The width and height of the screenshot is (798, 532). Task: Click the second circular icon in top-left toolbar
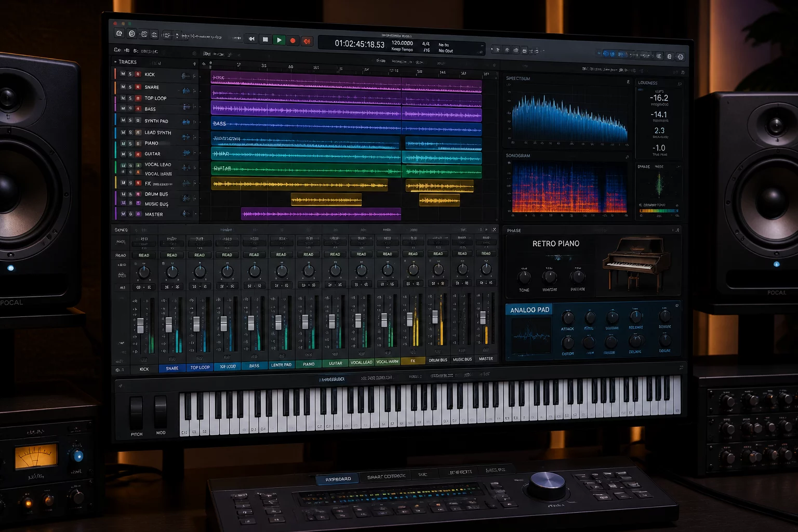[x=132, y=34]
